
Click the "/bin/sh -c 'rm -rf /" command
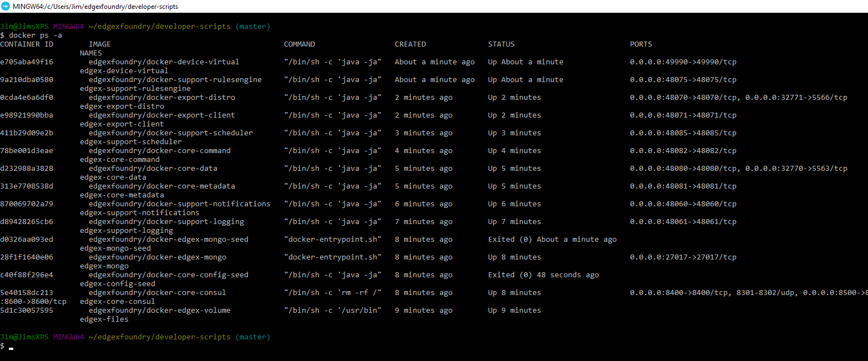coord(332,293)
